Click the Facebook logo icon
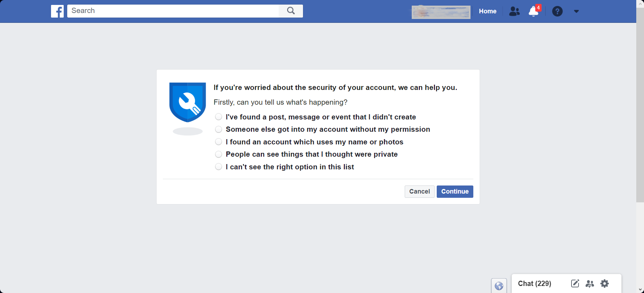Viewport: 644px width, 293px height. [57, 11]
